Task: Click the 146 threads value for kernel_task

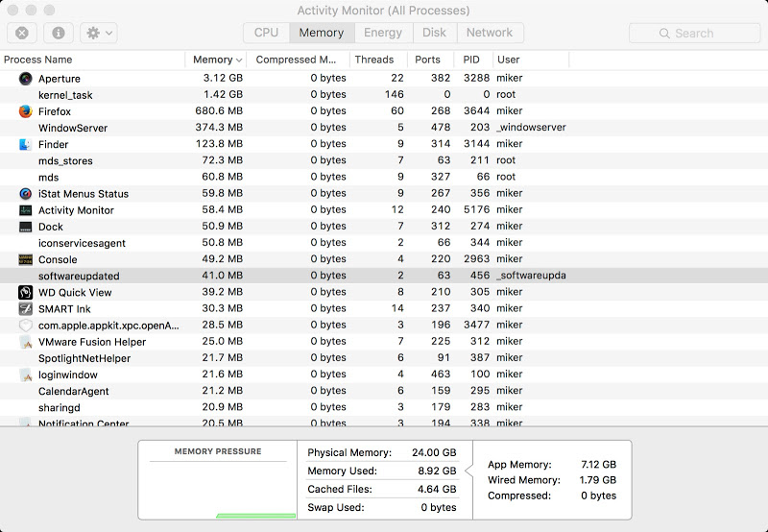Action: coord(395,94)
